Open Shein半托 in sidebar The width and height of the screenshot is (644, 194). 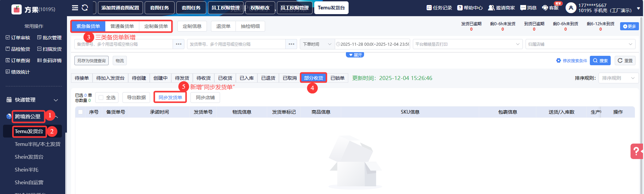coord(27,170)
